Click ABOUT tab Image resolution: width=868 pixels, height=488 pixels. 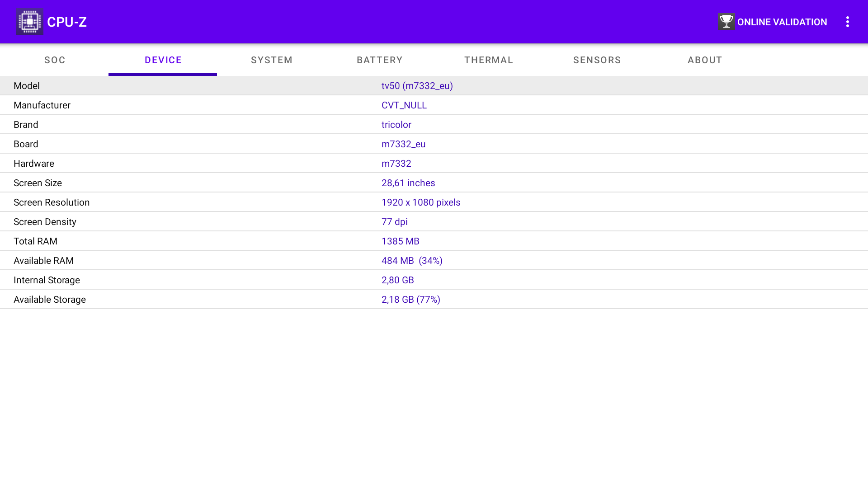pos(705,60)
